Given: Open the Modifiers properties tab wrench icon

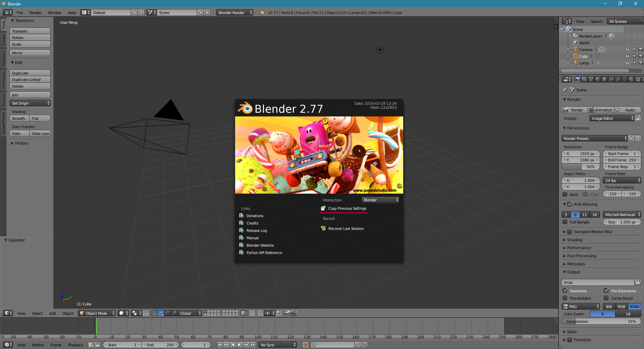Looking at the screenshot, I should click(x=618, y=79).
